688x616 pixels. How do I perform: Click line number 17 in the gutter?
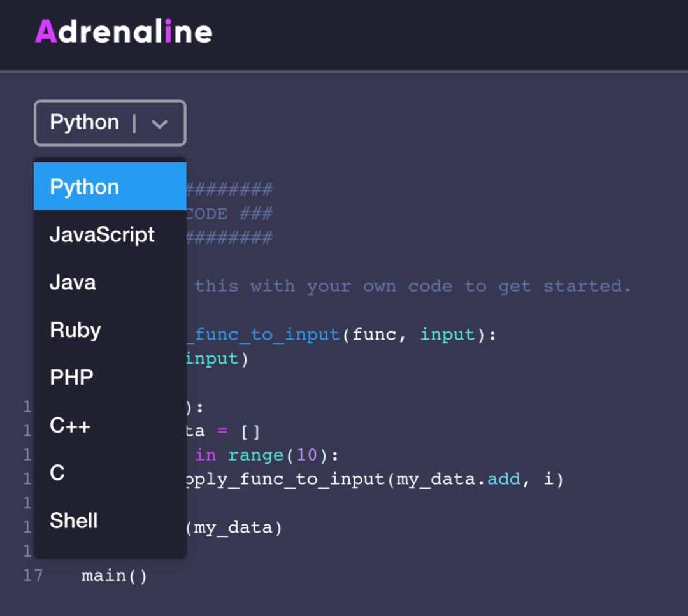coord(32,575)
